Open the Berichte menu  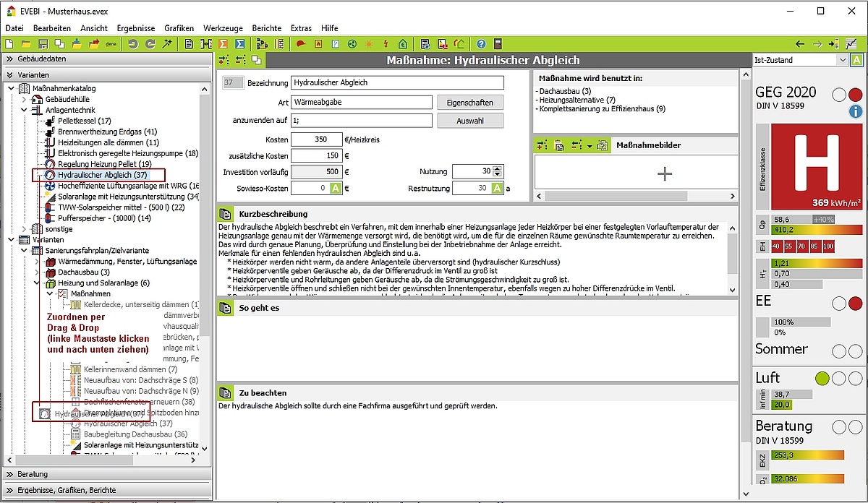click(267, 28)
